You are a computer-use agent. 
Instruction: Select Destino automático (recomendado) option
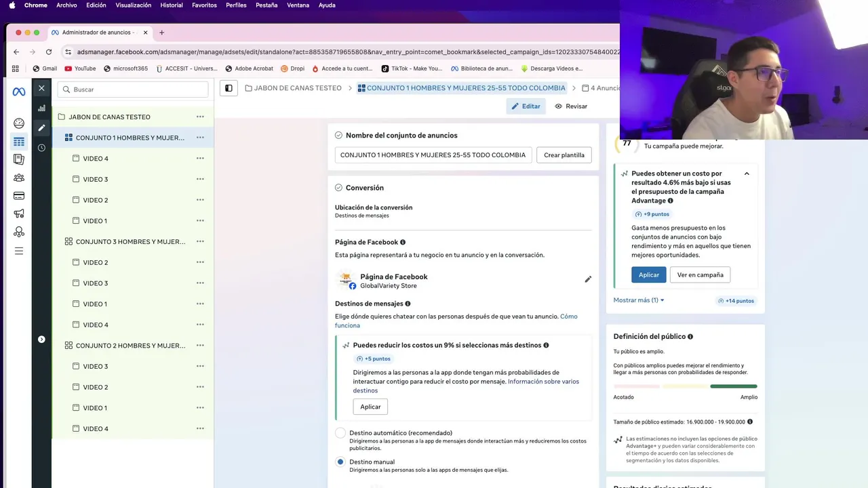pyautogui.click(x=340, y=433)
